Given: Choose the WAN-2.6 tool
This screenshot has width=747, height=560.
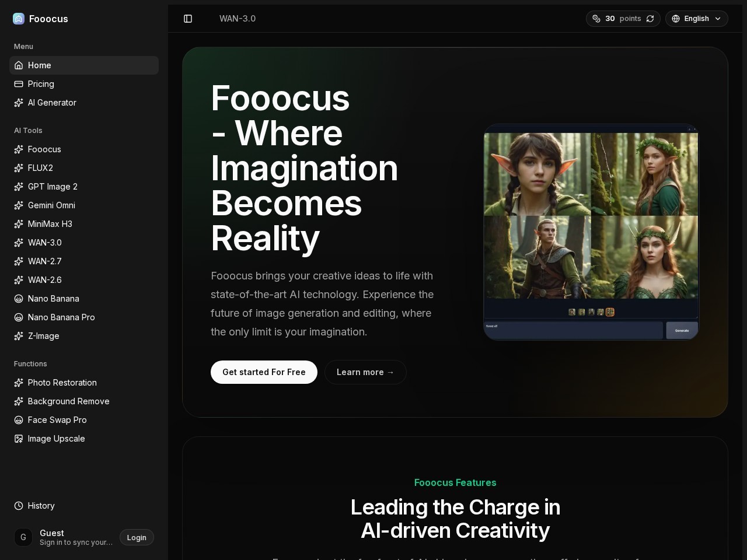Looking at the screenshot, I should tap(84, 280).
